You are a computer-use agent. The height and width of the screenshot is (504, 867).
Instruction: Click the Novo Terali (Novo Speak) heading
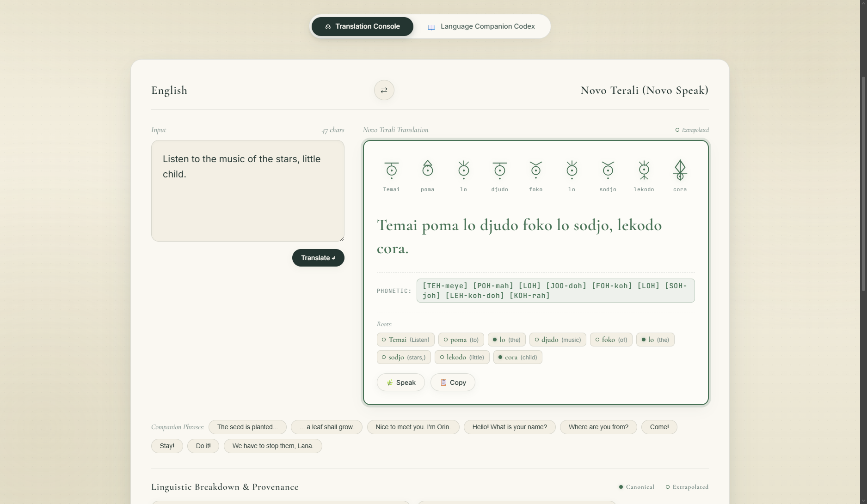click(x=645, y=91)
